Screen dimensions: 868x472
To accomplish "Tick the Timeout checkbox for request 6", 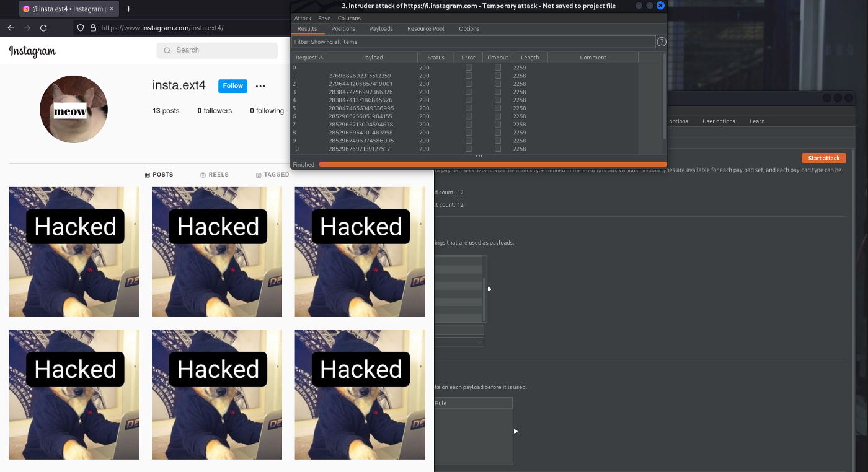I will pyautogui.click(x=497, y=116).
